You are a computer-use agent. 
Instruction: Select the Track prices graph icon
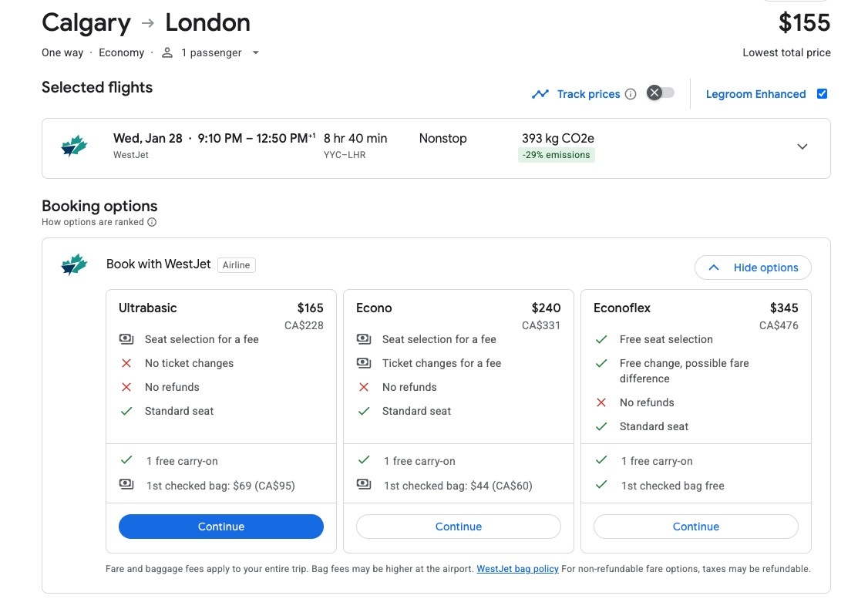coord(540,93)
